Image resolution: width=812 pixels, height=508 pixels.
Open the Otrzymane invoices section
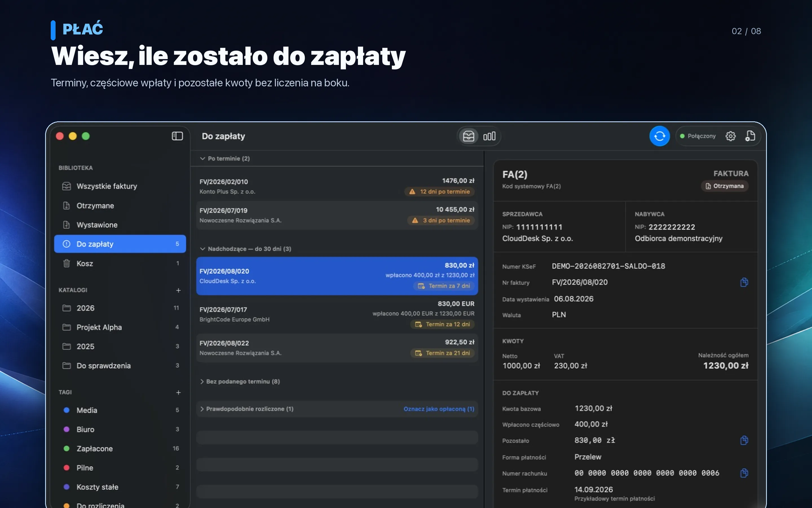tap(120, 206)
